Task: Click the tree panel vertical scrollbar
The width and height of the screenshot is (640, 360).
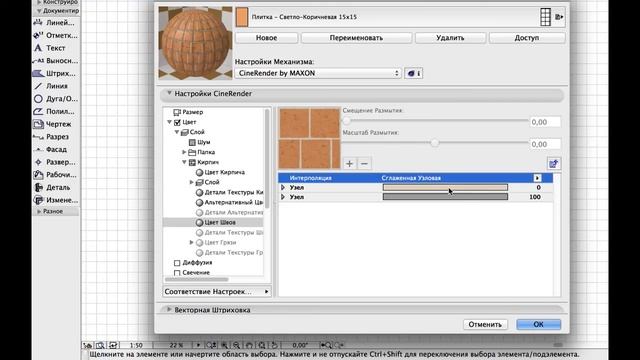Action: [x=267, y=159]
